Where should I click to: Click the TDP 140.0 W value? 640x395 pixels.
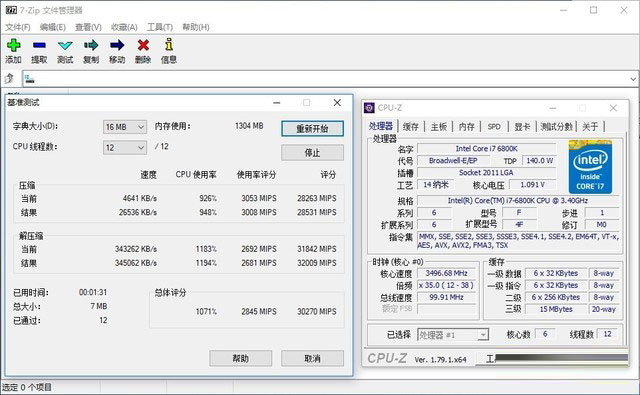pos(540,161)
